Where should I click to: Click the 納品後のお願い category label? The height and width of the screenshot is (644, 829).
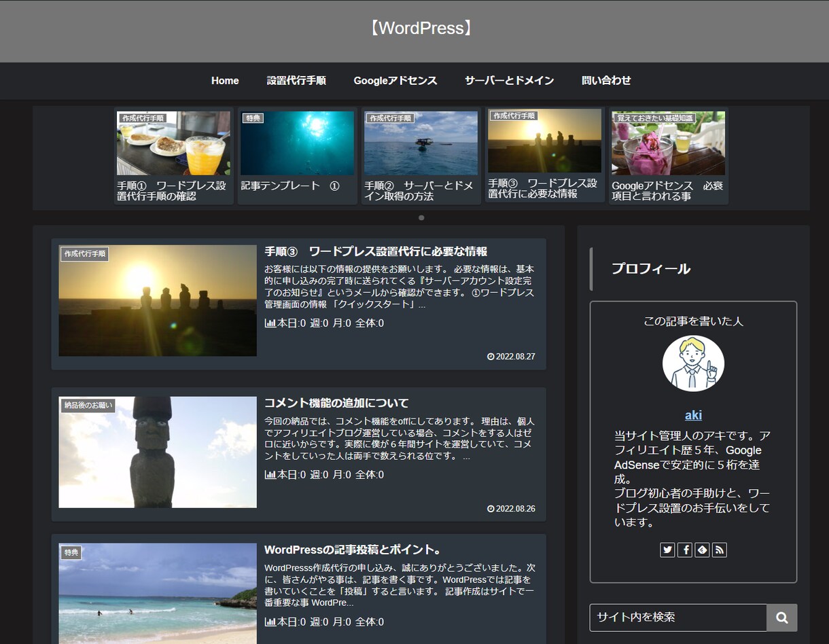tap(88, 406)
